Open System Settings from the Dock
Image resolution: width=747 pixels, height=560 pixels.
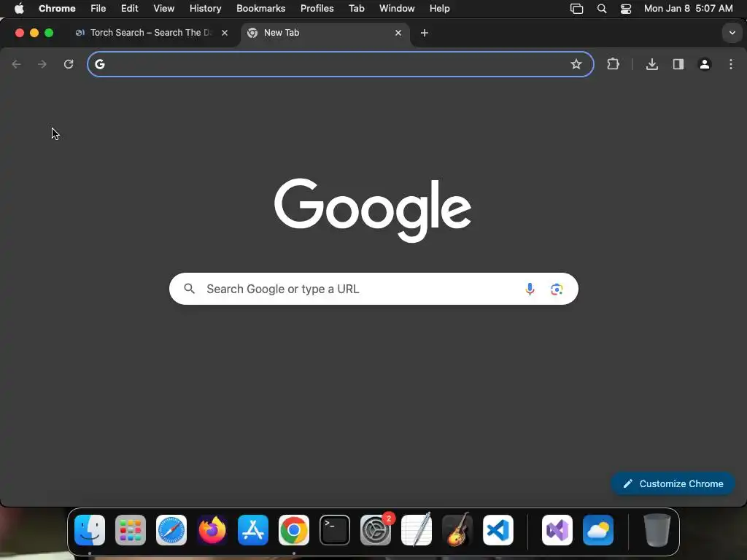click(x=376, y=530)
